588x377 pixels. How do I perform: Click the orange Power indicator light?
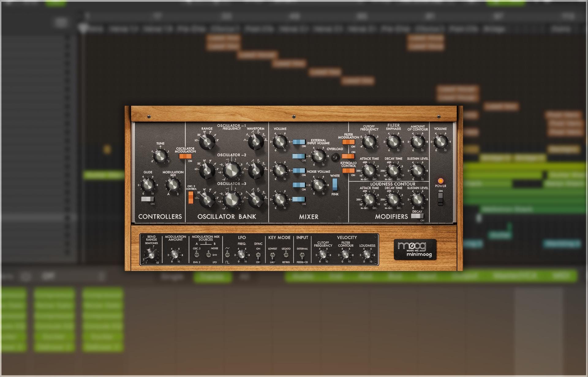coord(440,181)
